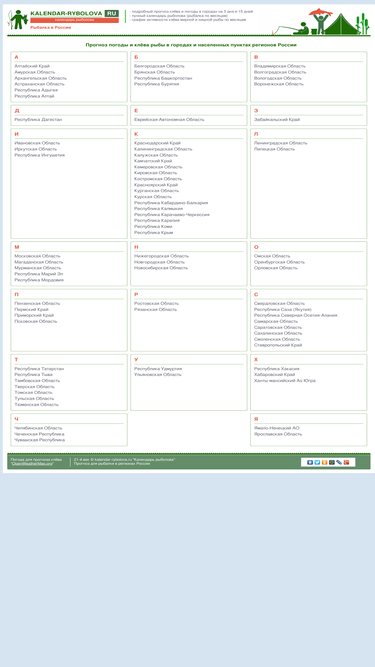Share via orange Odnoklassniki icon
This screenshot has width=375, height=667.
pos(324,462)
